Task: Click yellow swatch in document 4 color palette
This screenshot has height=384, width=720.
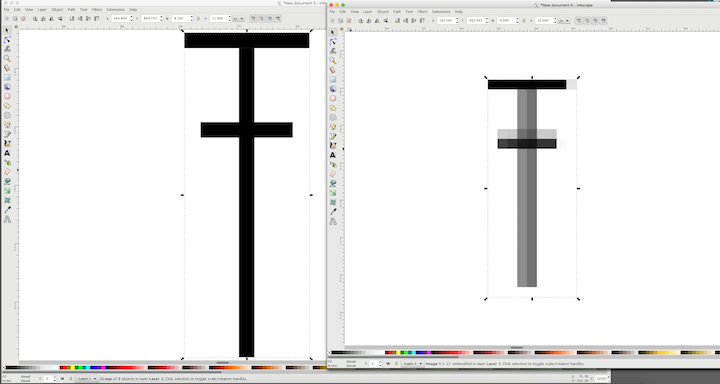Action: point(397,353)
